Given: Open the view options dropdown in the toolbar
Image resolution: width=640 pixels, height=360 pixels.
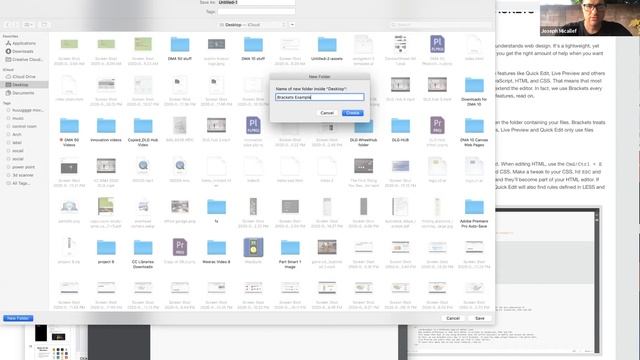Looking at the screenshot, I should (28, 25).
